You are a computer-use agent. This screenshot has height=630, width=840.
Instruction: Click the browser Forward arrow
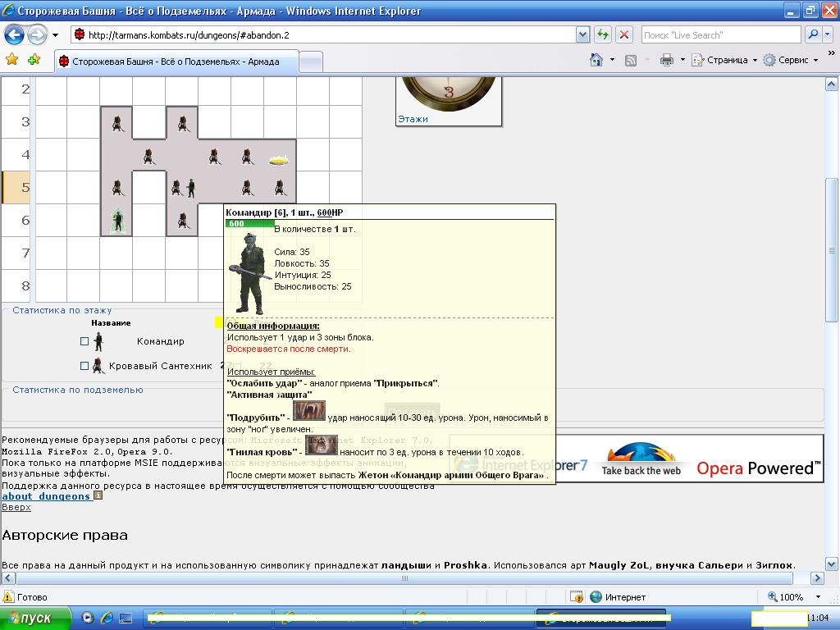coord(37,35)
